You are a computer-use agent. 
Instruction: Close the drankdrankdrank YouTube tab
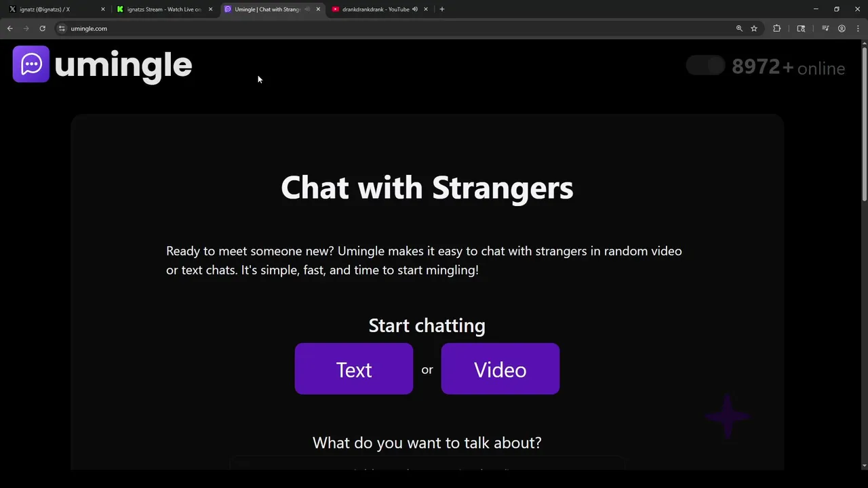click(426, 9)
